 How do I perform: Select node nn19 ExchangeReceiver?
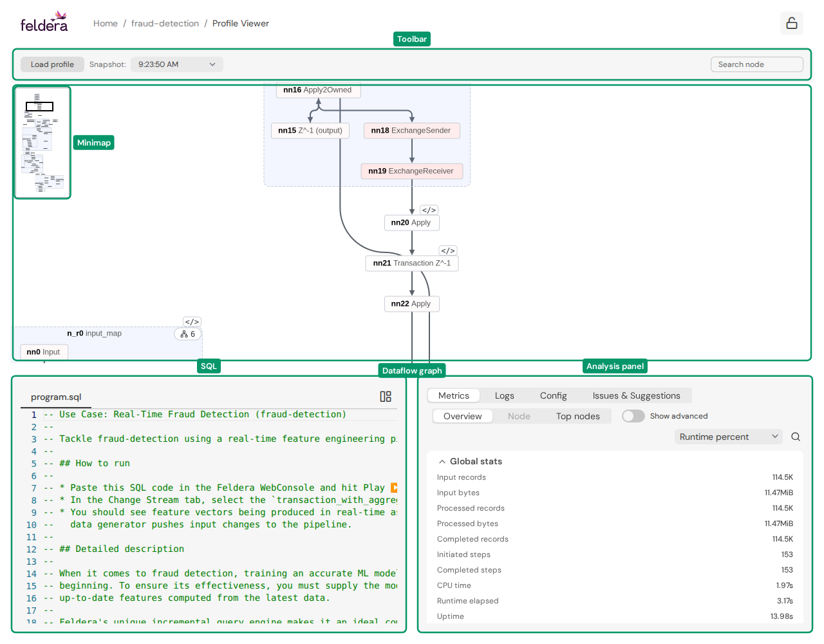(x=411, y=171)
